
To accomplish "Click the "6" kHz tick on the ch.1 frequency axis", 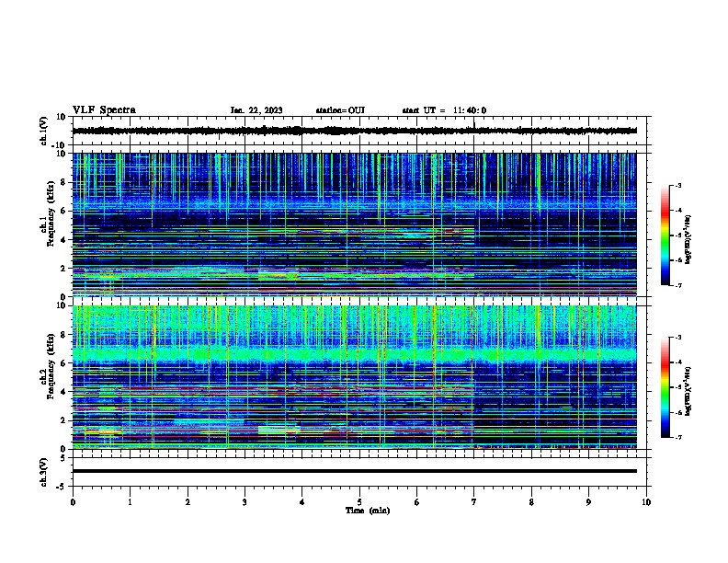I will [63, 211].
